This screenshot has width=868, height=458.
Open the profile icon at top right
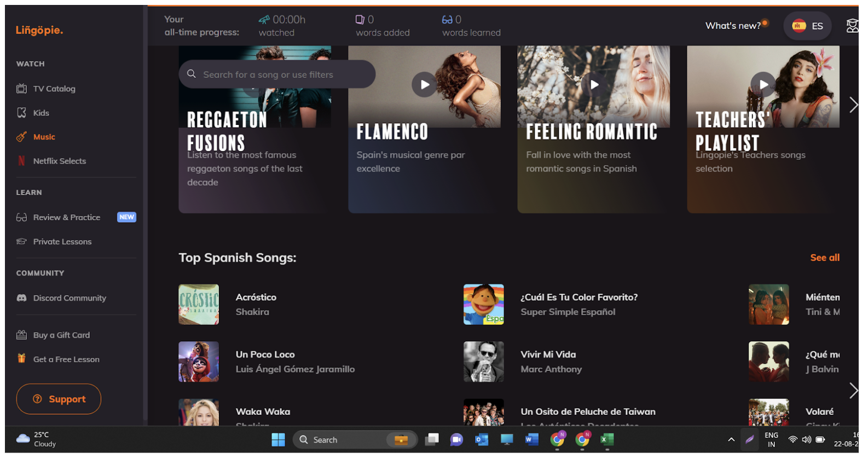click(x=852, y=25)
